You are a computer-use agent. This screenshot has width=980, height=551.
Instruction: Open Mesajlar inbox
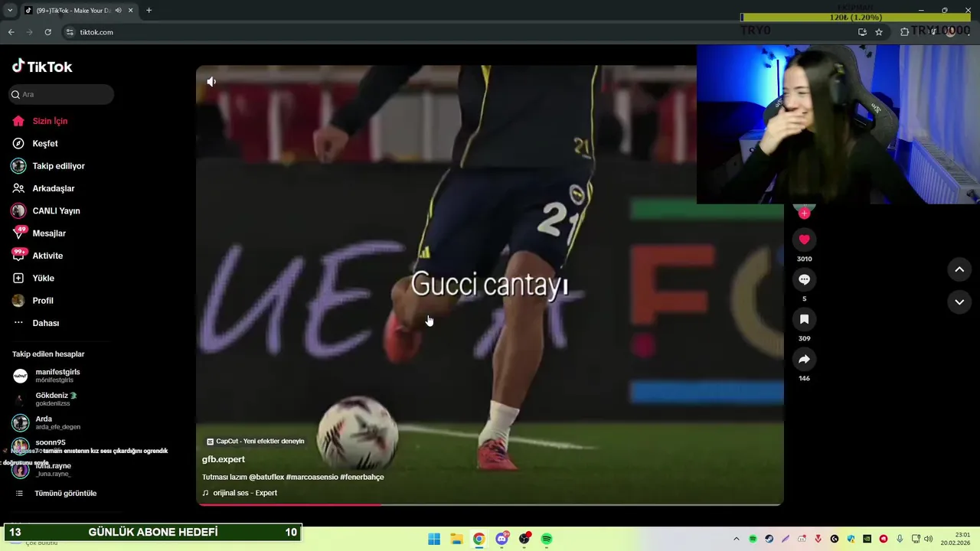39,233
